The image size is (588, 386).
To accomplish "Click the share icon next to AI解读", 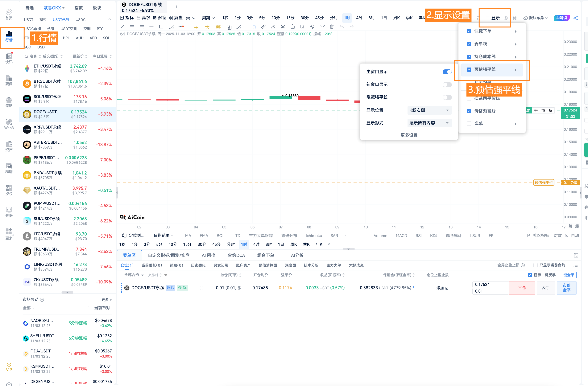I will coord(575,18).
